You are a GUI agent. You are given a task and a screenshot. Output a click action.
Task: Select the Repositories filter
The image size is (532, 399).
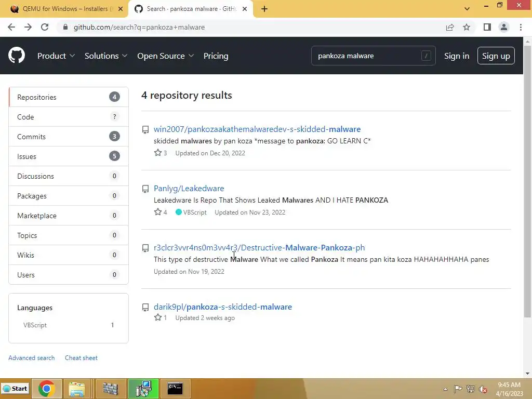pos(69,97)
